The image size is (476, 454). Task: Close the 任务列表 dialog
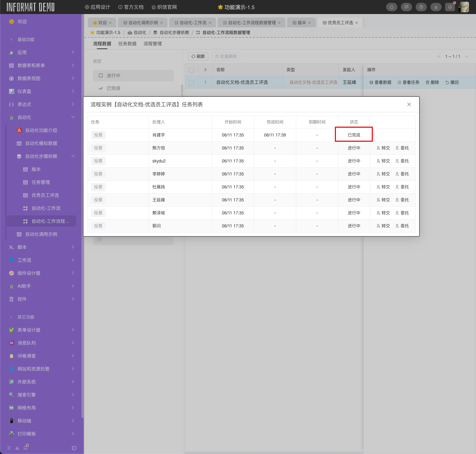(x=409, y=105)
